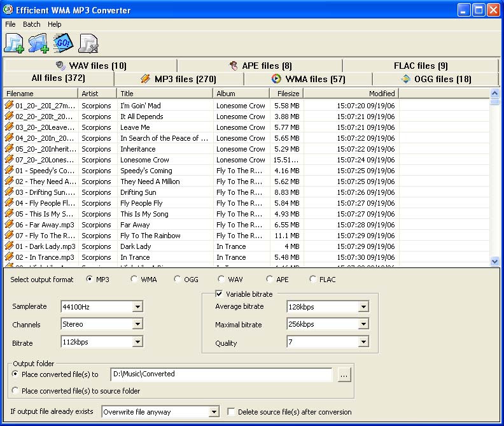Click file icon of 01 - Speedy's Co row

9,170
